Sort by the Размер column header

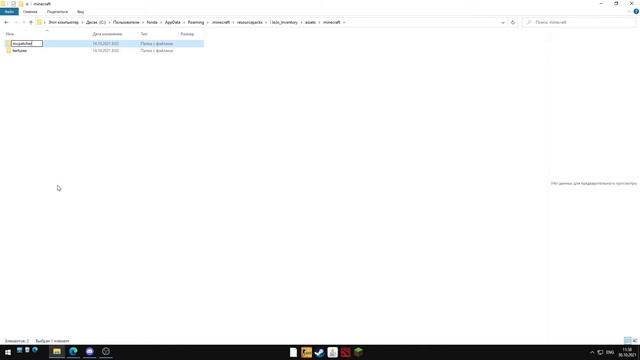pyautogui.click(x=187, y=34)
